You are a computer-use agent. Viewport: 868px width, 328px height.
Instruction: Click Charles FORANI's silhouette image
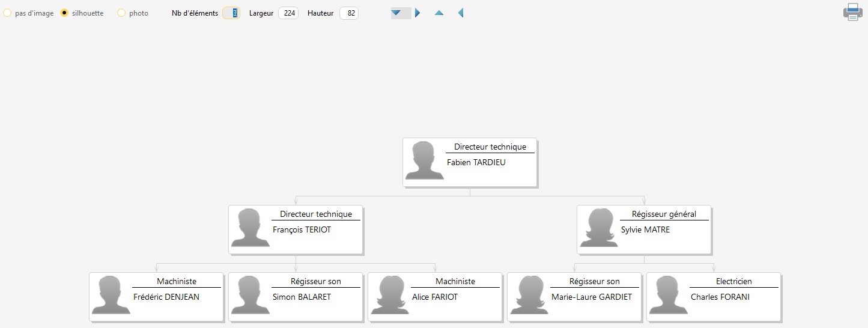coord(669,296)
